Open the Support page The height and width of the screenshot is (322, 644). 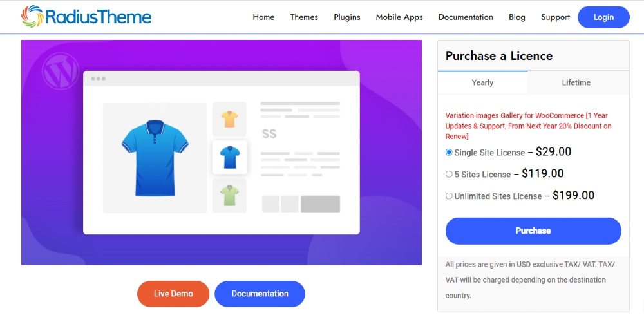[x=555, y=17]
